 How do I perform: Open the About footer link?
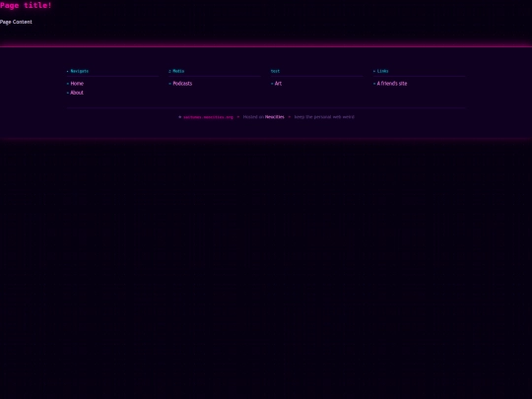77,93
